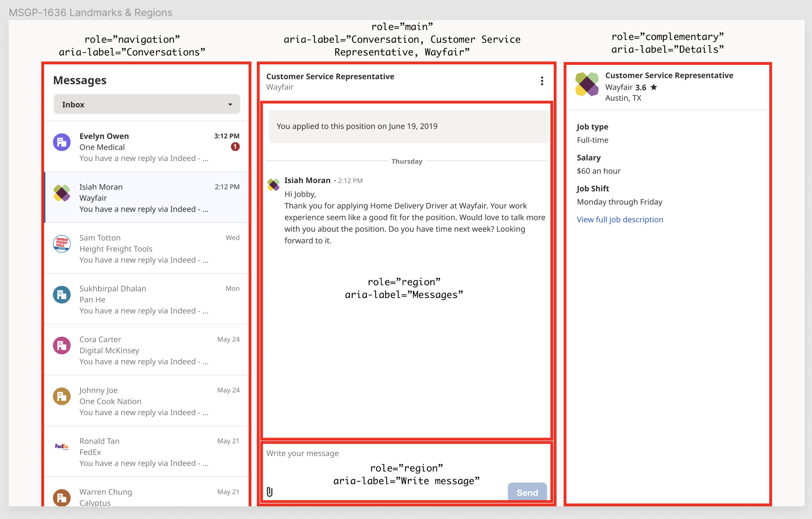Open the Johnny Joe conversation
Screen dimensions: 812x519
147,401
